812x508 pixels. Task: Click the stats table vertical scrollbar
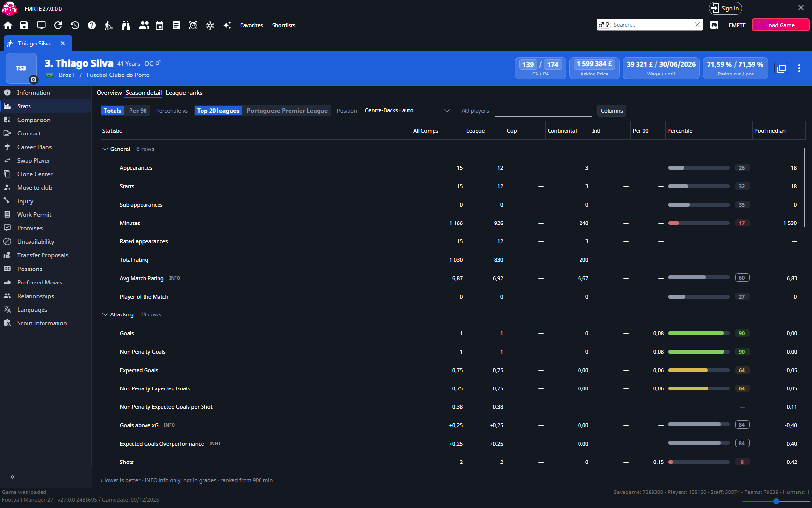click(x=804, y=188)
